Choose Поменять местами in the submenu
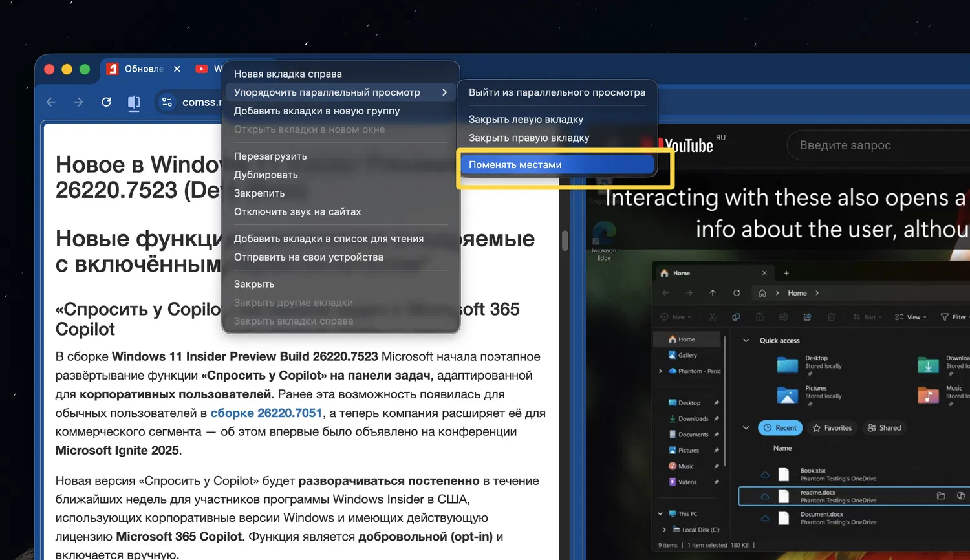 [557, 165]
